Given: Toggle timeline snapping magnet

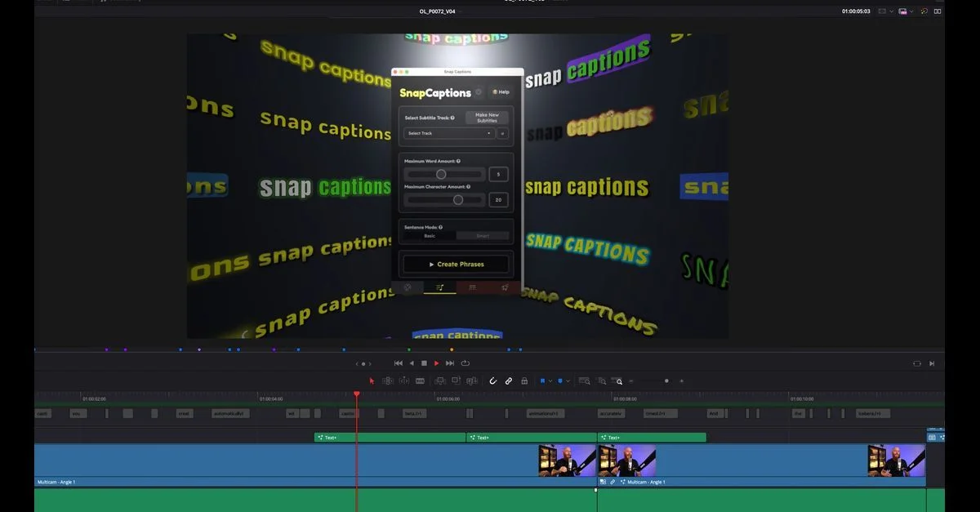Looking at the screenshot, I should [x=492, y=381].
